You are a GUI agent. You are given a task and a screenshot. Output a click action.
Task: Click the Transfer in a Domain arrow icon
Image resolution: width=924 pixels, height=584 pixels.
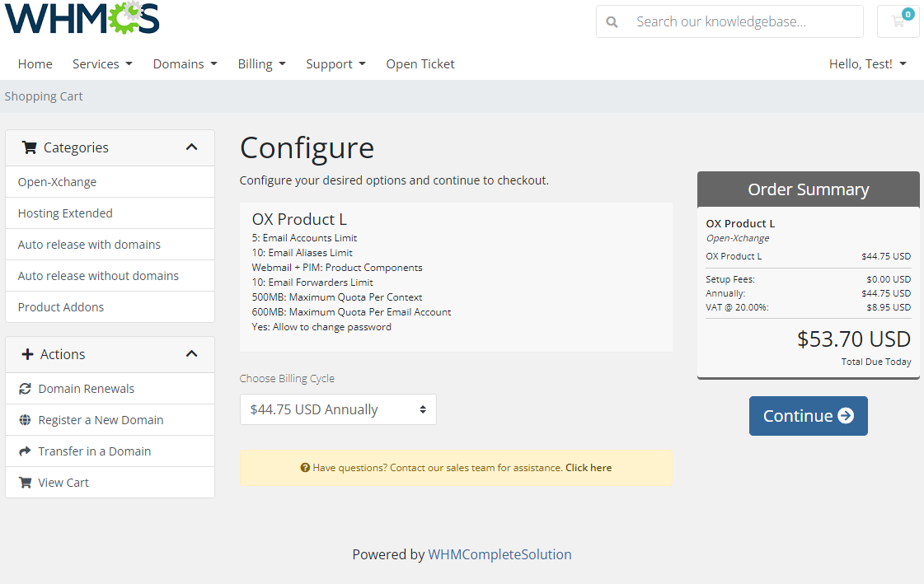(x=25, y=451)
